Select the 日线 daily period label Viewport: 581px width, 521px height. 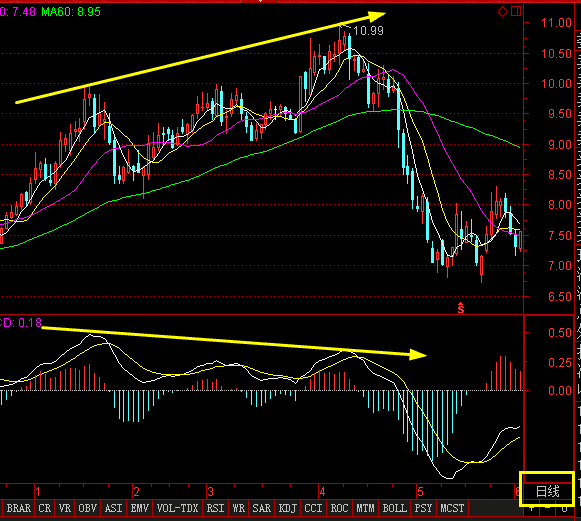coord(547,491)
